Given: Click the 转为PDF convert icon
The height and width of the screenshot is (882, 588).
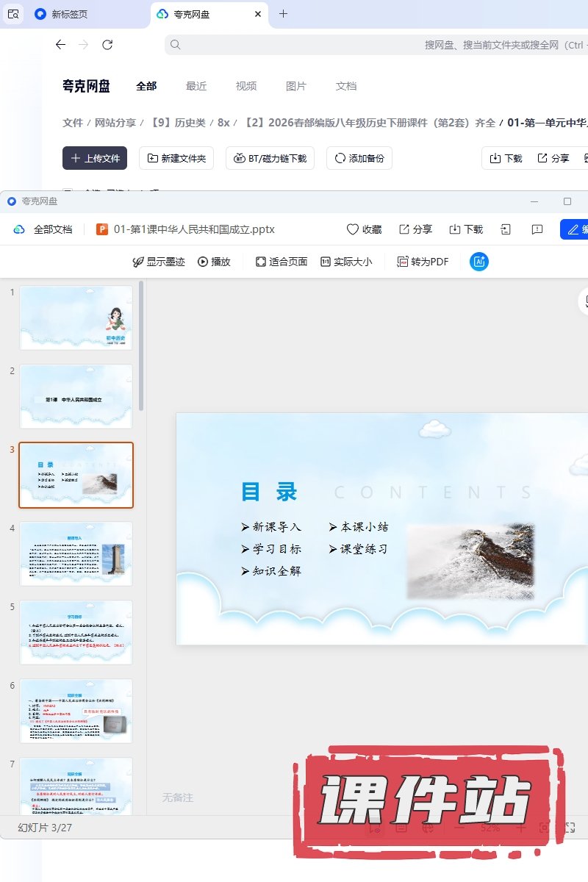Looking at the screenshot, I should (x=402, y=262).
